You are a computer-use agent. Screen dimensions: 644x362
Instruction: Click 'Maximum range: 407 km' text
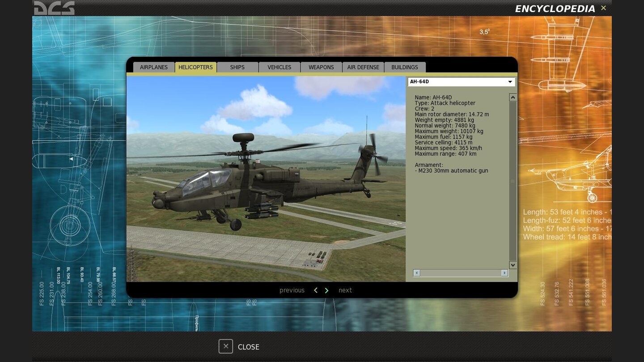pos(445,154)
